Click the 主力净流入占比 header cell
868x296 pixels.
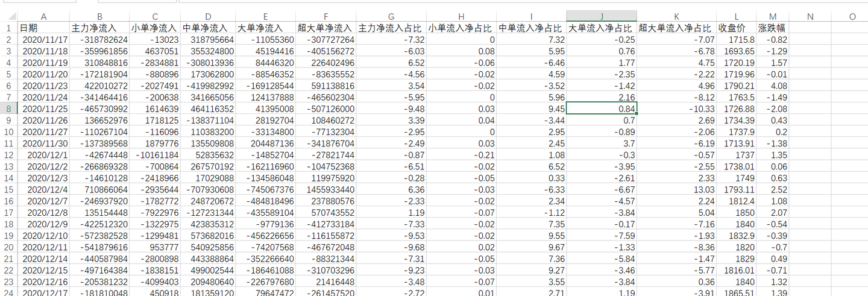pyautogui.click(x=392, y=28)
